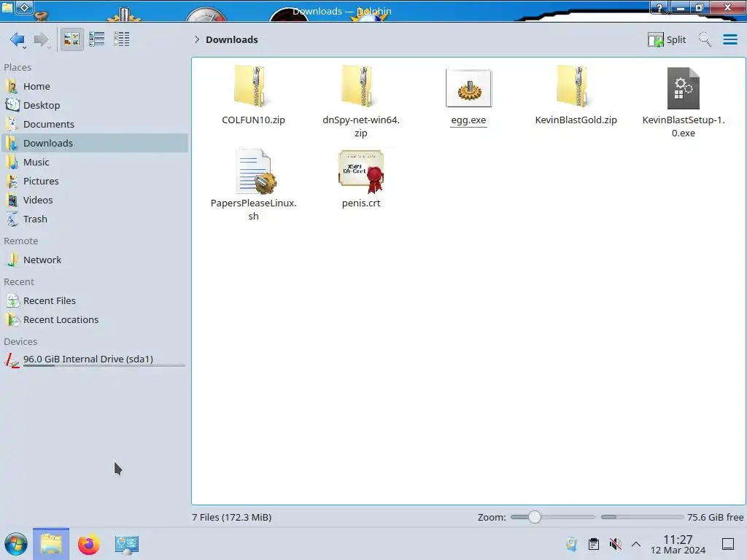Switch to Compact view mode

(x=97, y=39)
